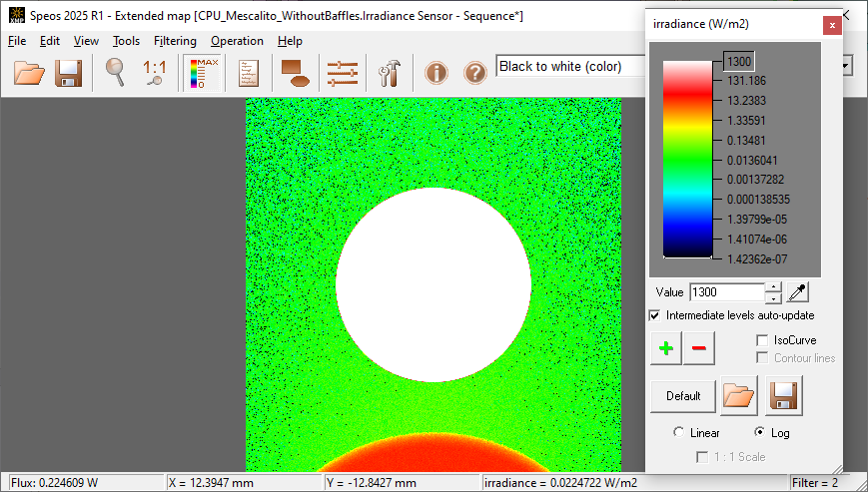The height and width of the screenshot is (492, 868).
Task: Click the 1.33591 scale level
Action: [x=746, y=121]
